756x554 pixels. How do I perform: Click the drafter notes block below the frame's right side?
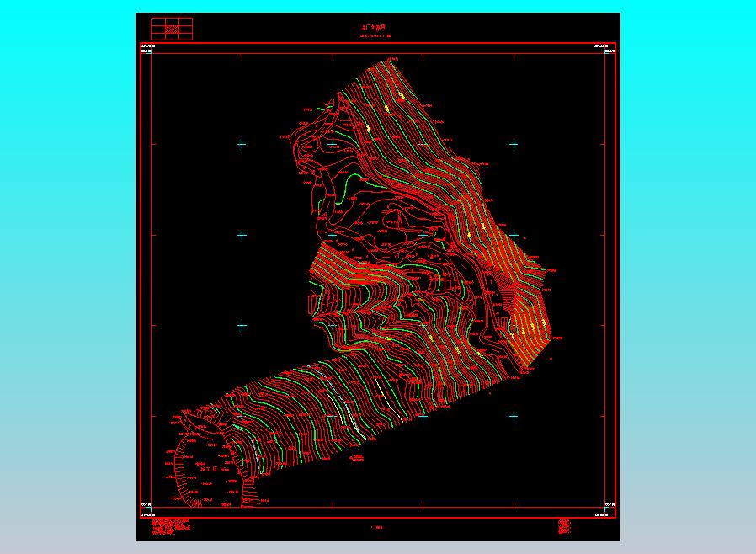565,526
